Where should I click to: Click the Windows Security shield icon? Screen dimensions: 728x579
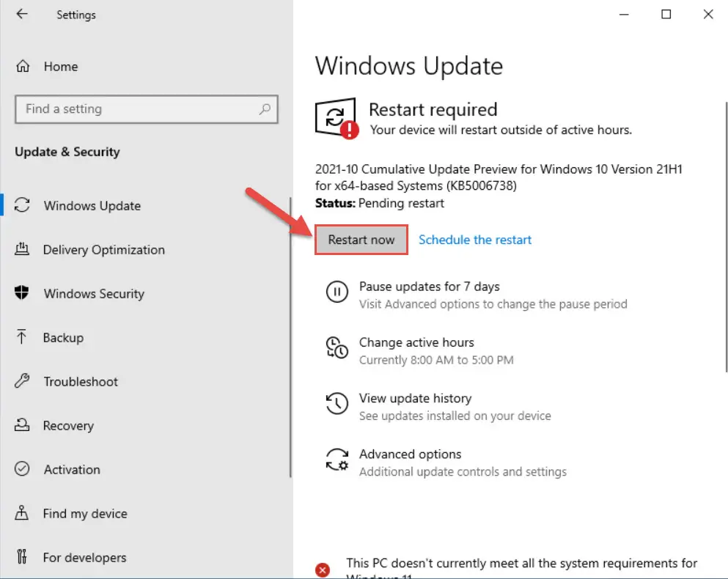(22, 293)
